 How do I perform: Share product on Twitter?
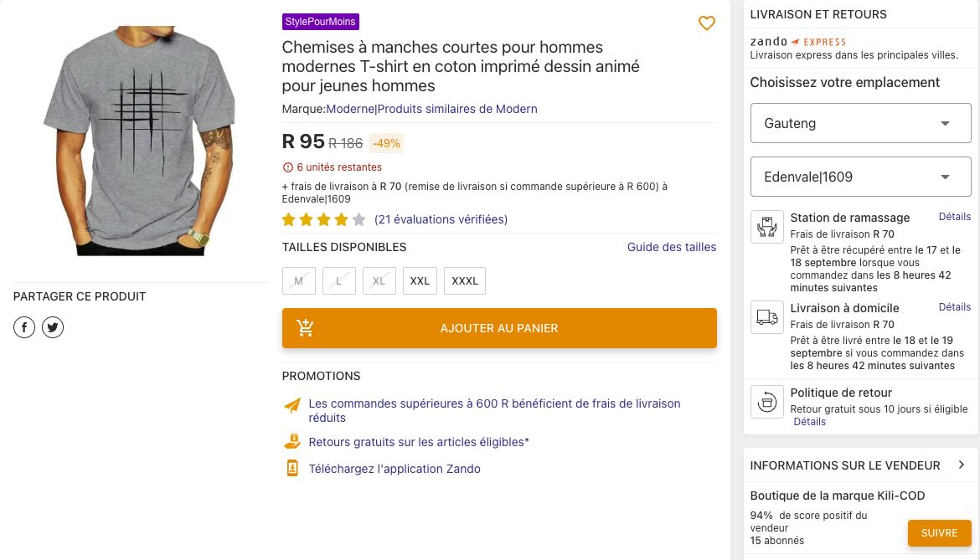click(x=53, y=327)
